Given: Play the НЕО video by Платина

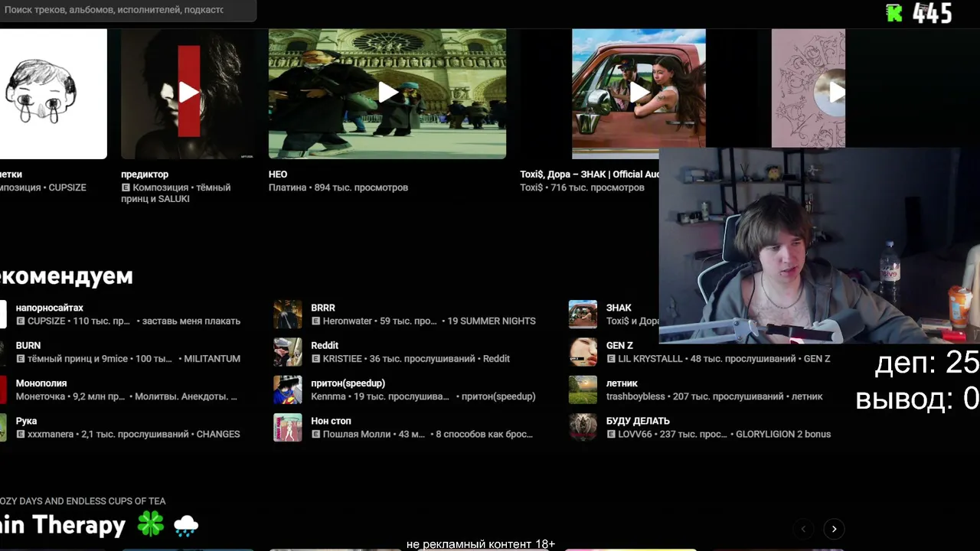Looking at the screenshot, I should coord(387,93).
